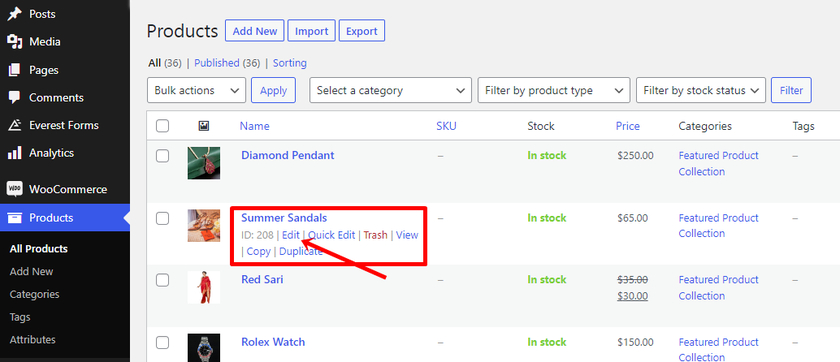Open the Diamond Pendant product
The width and height of the screenshot is (840, 362).
tap(288, 155)
